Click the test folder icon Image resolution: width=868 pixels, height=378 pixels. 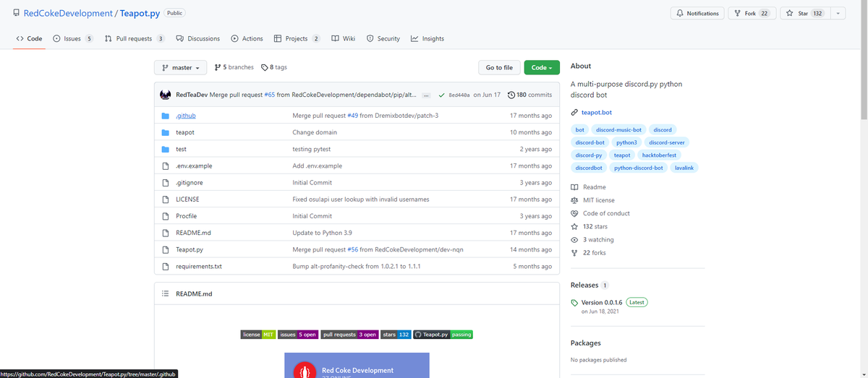coord(165,149)
